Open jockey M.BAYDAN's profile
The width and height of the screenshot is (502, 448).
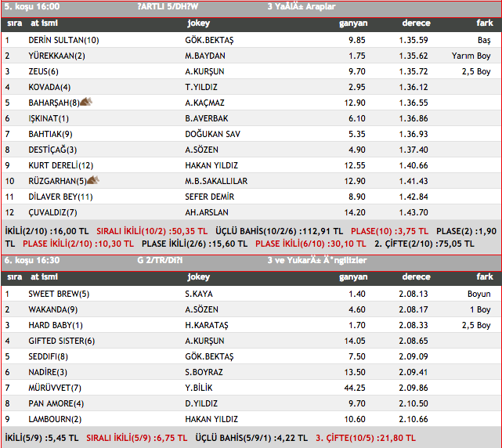point(205,56)
